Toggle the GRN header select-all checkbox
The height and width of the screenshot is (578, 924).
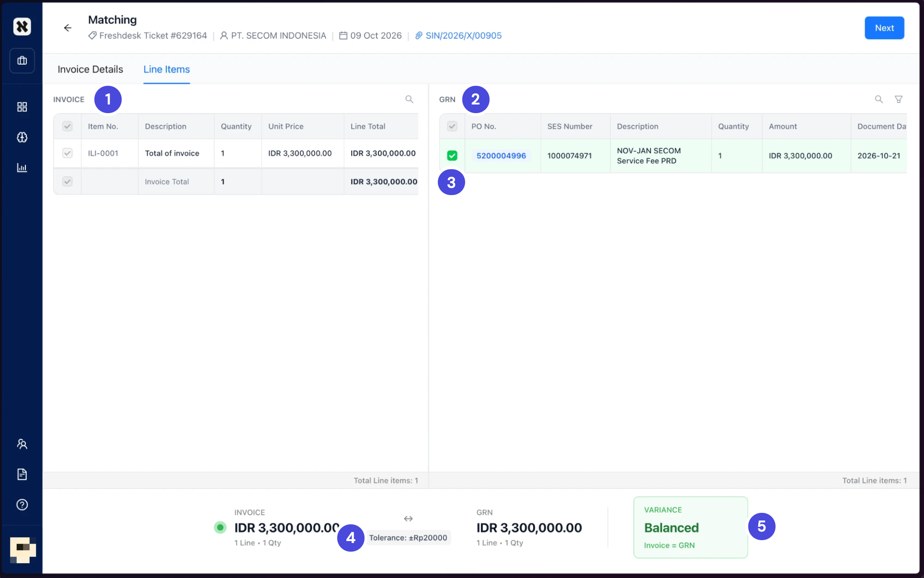pos(452,127)
